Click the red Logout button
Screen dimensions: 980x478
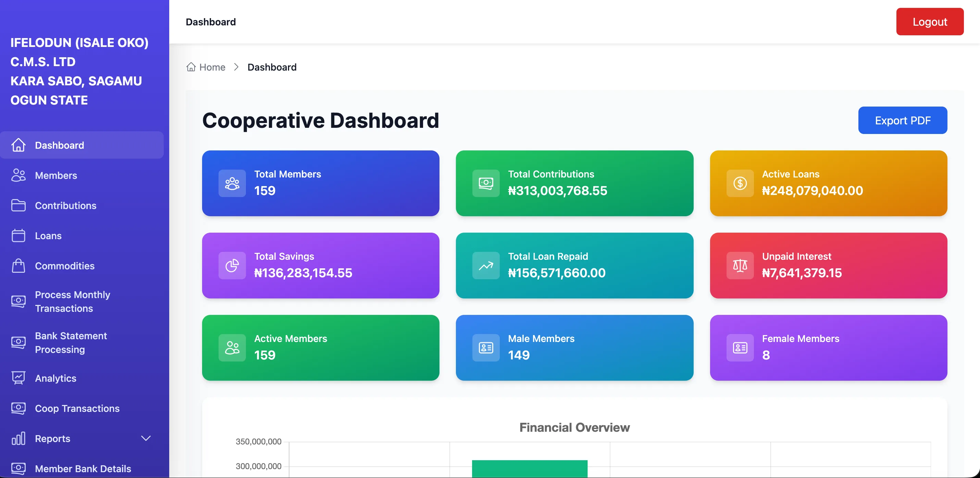930,22
